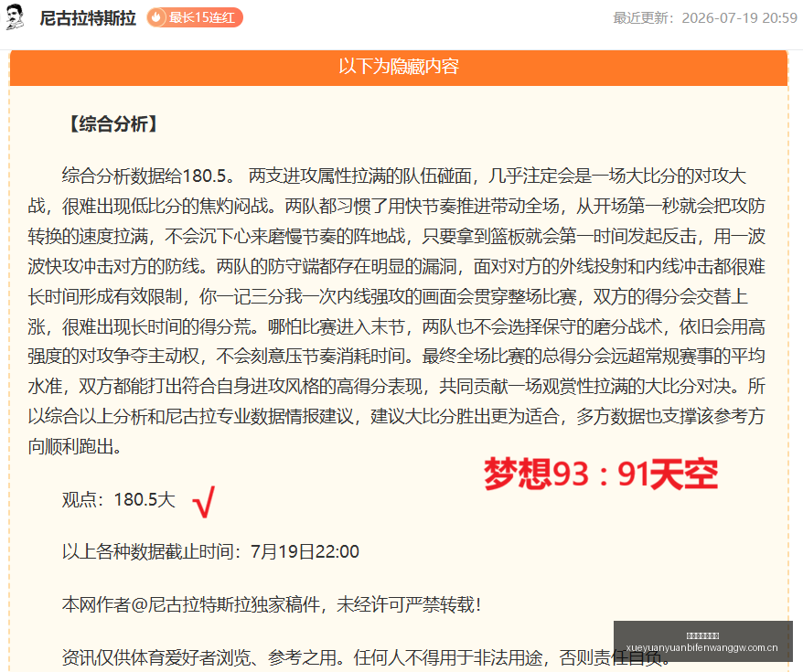Click the author avatar portrait
Viewport: 803px width, 672px height.
tap(15, 17)
